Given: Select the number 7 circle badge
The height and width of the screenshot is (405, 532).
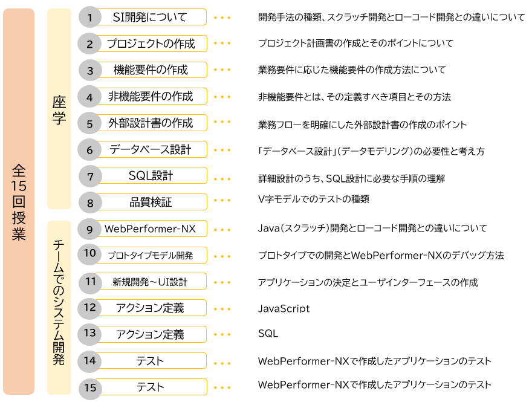Looking at the screenshot, I should (x=90, y=177).
